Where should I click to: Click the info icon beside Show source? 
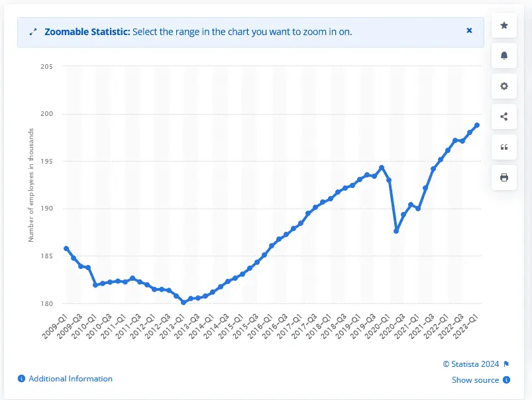coord(507,380)
